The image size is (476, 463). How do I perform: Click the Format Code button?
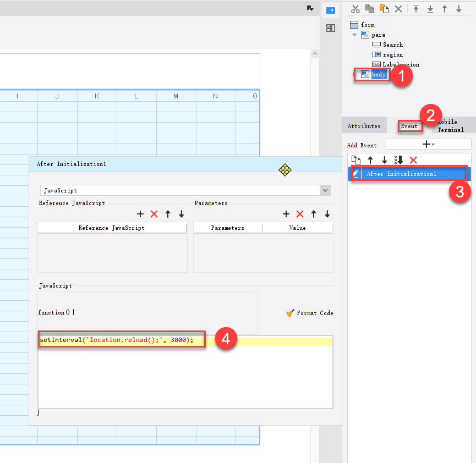tap(314, 313)
